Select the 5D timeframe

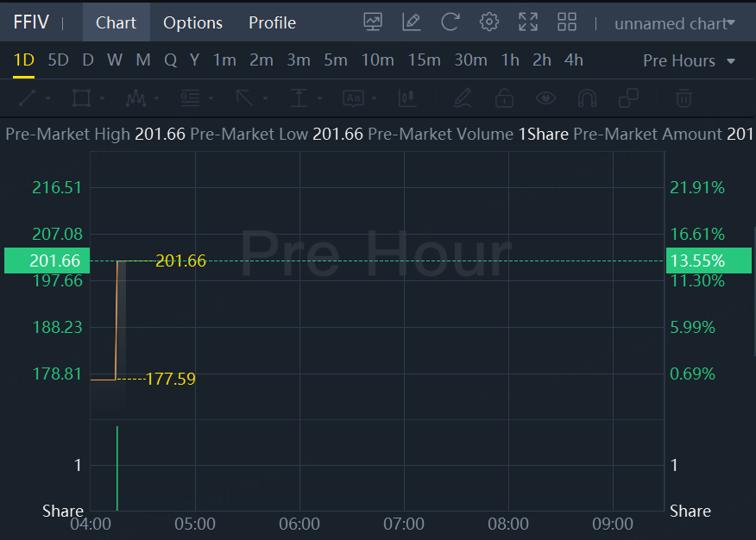pyautogui.click(x=58, y=60)
